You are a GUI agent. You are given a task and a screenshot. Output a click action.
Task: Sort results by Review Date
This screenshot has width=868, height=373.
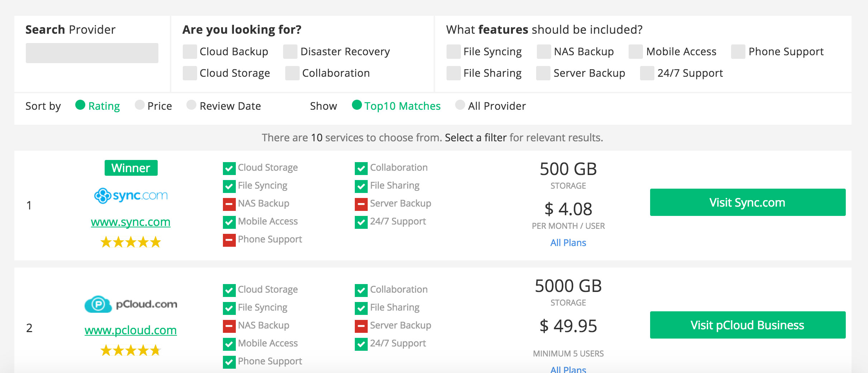(191, 105)
